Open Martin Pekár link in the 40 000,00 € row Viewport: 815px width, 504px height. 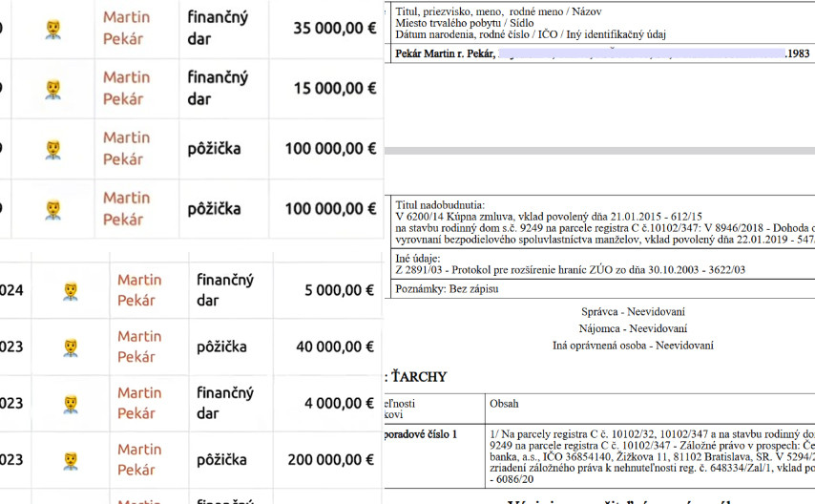click(x=139, y=346)
